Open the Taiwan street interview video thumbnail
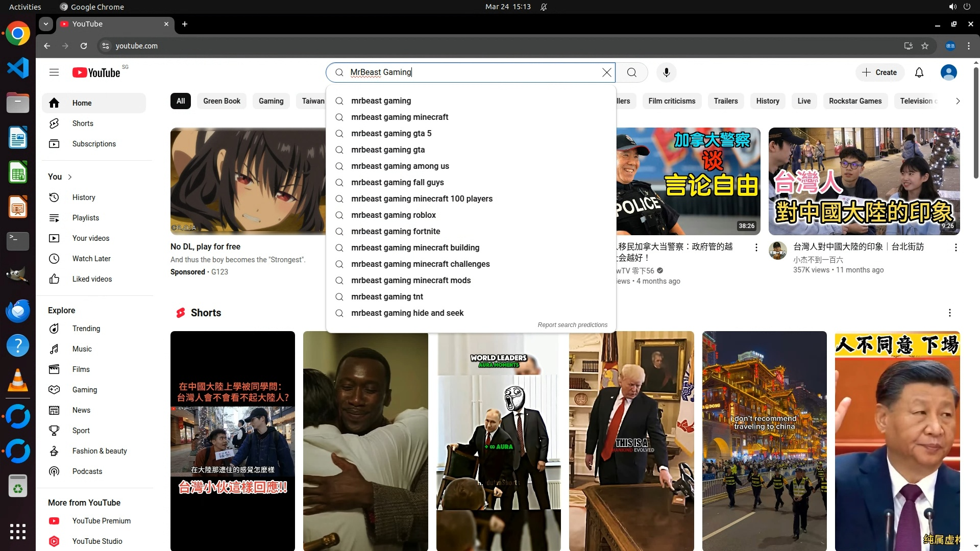Viewport: 980px width, 551px height. [864, 181]
